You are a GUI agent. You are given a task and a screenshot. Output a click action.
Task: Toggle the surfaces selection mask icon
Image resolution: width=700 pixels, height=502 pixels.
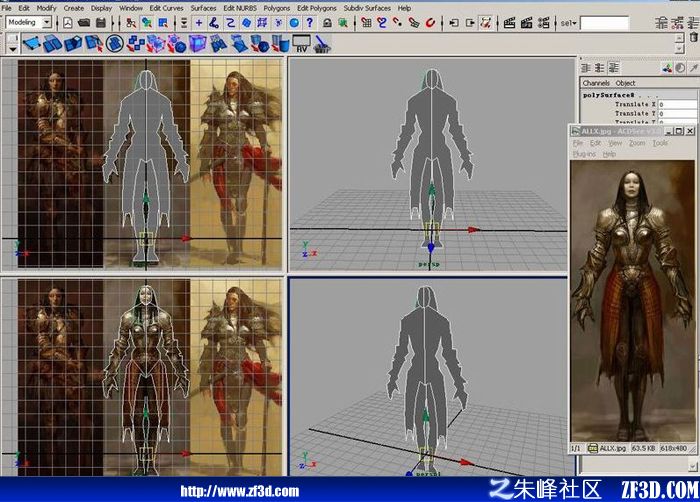point(246,23)
